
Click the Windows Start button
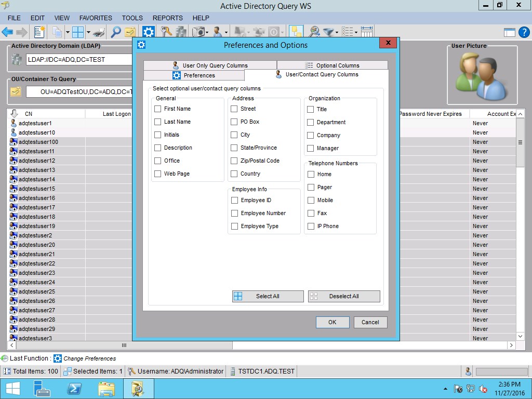click(12, 389)
